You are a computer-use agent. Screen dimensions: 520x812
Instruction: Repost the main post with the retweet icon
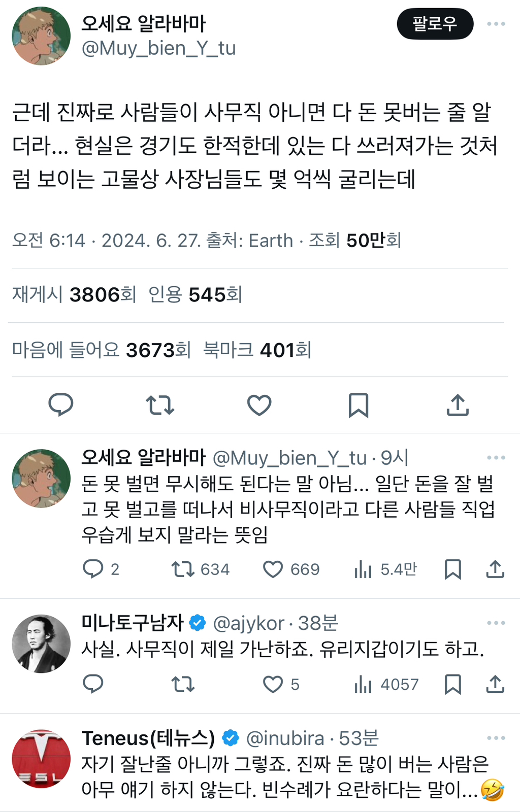160,405
